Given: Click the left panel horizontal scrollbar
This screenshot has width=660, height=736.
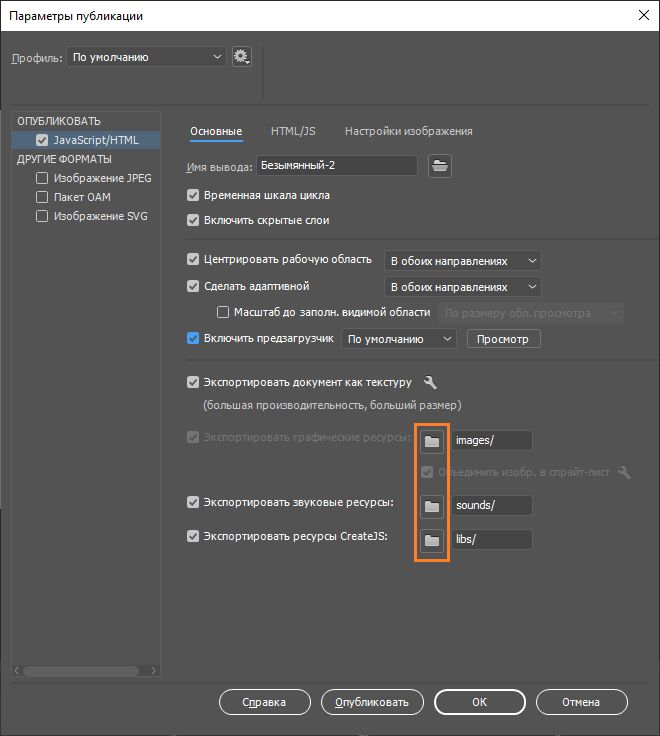Looking at the screenshot, I should [85, 671].
